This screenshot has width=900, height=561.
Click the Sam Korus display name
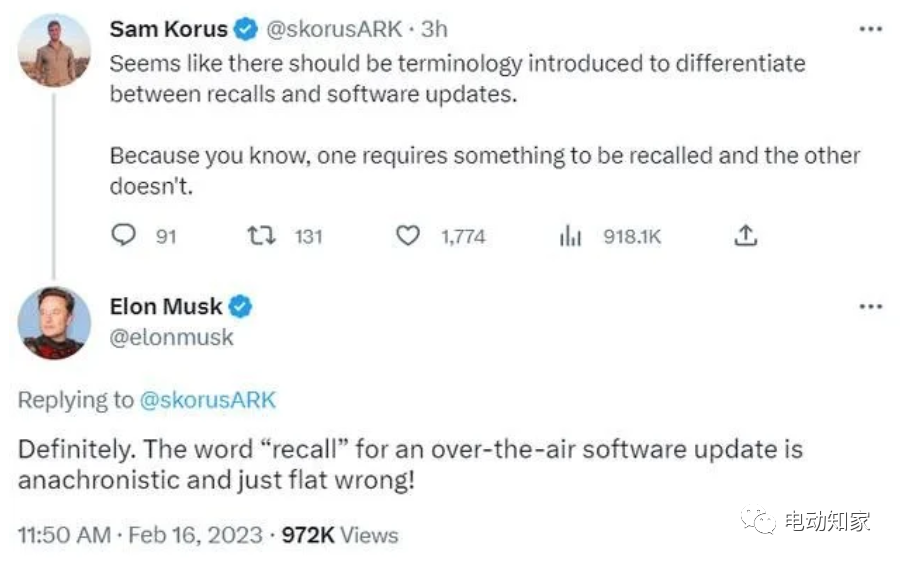click(168, 29)
